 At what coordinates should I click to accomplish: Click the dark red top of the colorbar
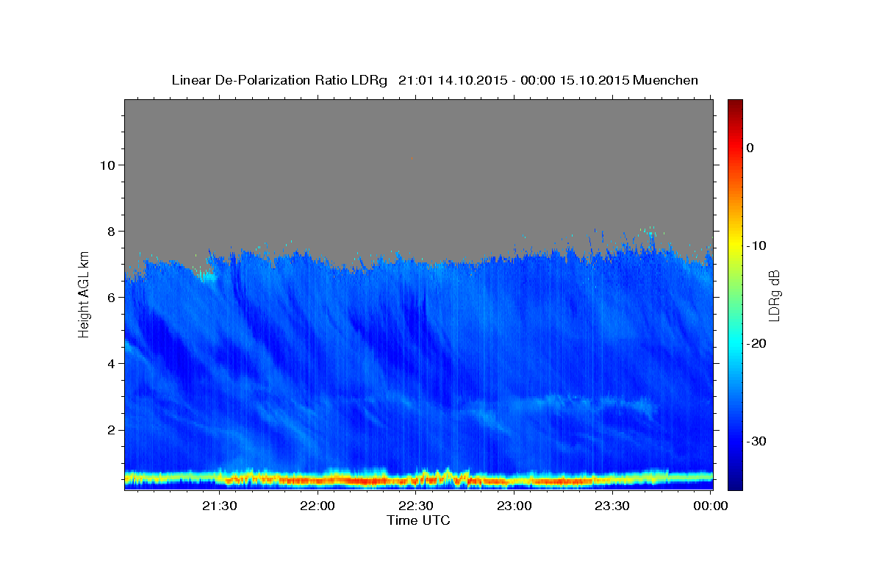coord(735,104)
